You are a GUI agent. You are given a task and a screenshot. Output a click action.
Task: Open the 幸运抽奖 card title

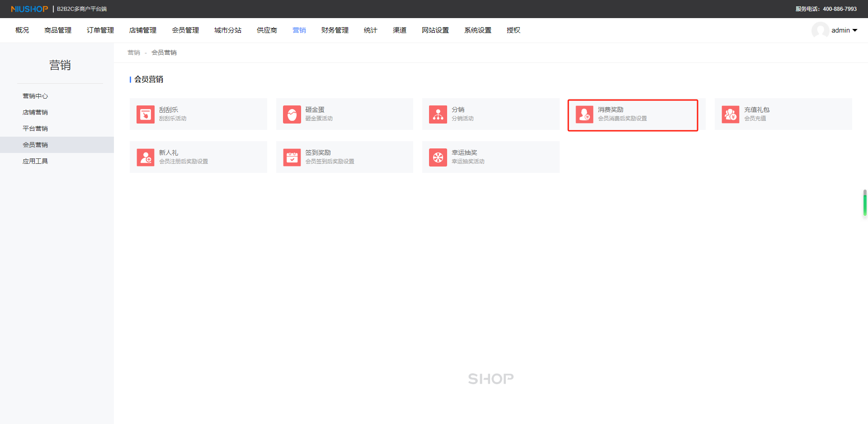(x=464, y=152)
